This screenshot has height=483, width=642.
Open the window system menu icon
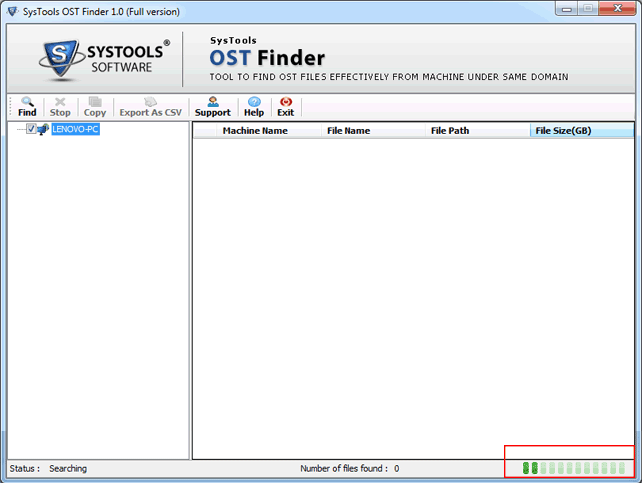[13, 11]
